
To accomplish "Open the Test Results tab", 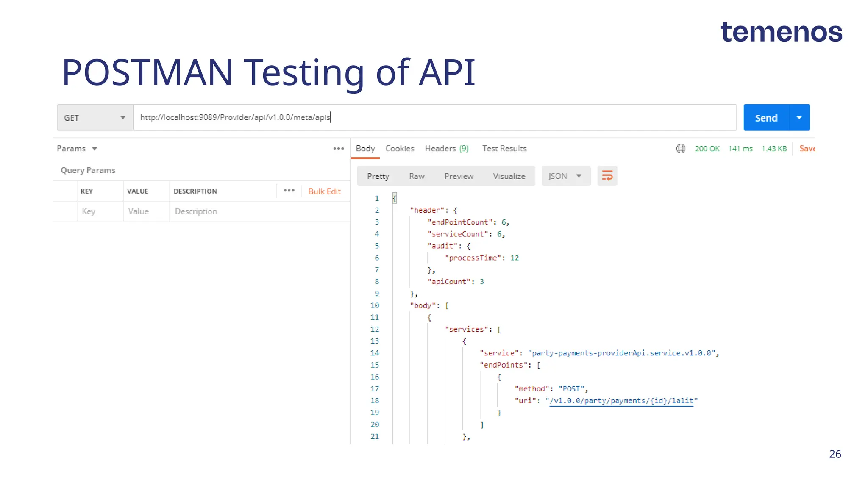I will pyautogui.click(x=504, y=149).
